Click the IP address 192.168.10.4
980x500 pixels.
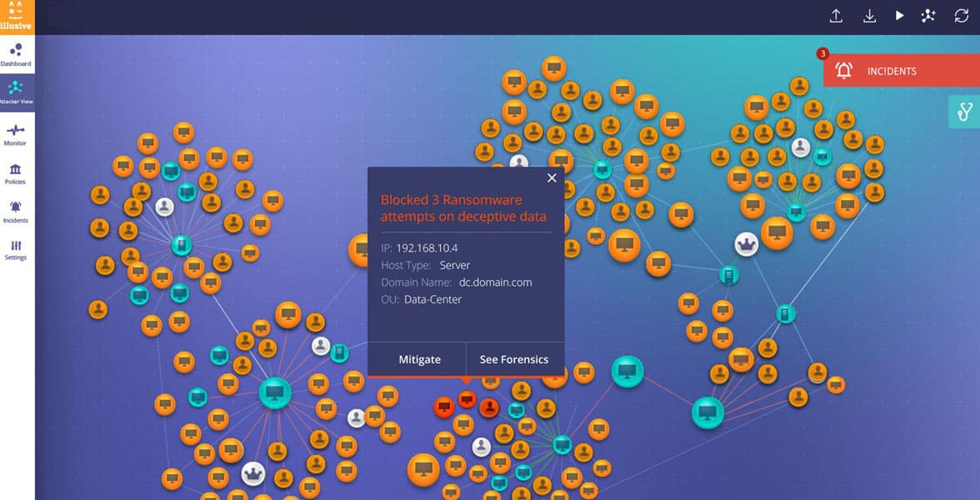pos(427,248)
